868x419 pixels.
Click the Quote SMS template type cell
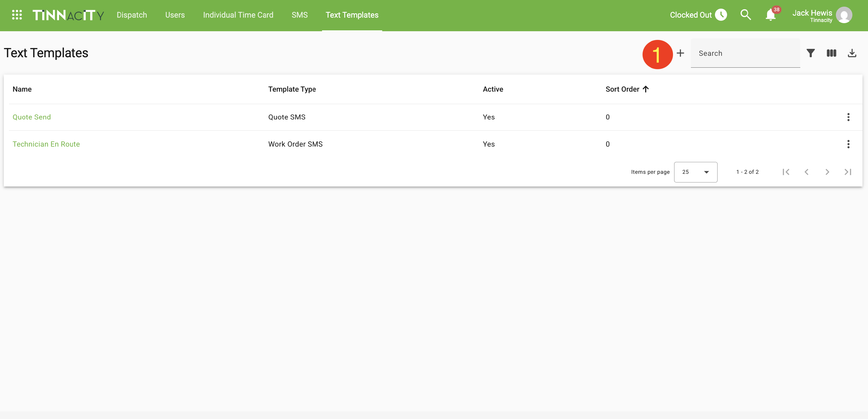click(x=287, y=117)
